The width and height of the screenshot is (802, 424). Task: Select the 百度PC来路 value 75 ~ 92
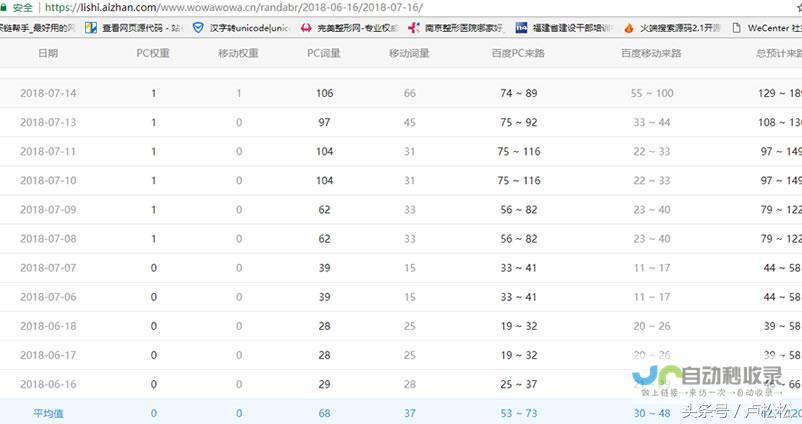click(x=519, y=122)
